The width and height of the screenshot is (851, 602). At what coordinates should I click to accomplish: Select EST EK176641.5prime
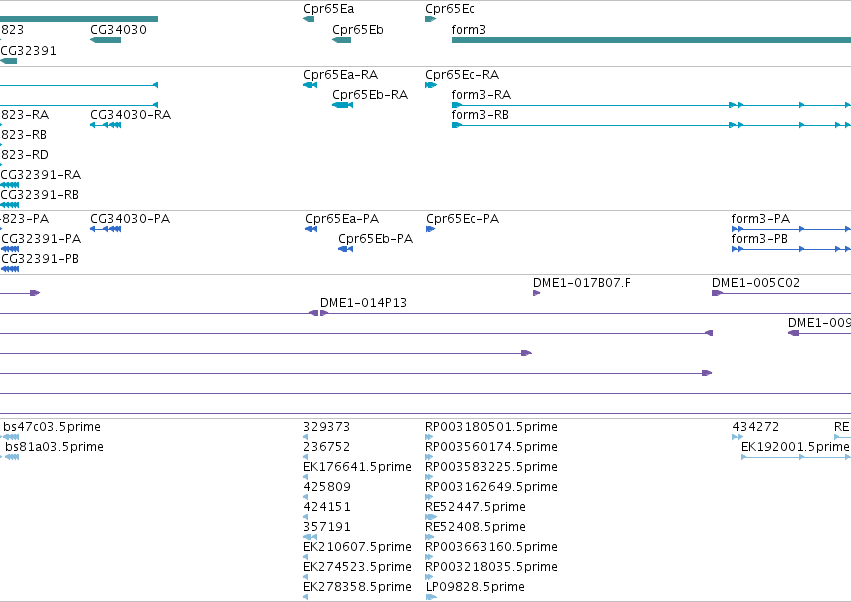pyautogui.click(x=357, y=467)
